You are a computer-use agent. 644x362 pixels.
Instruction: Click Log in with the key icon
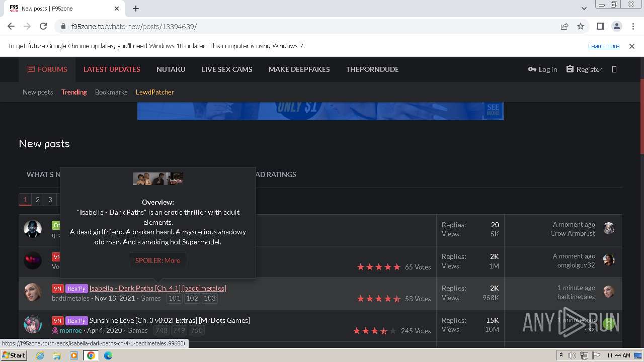pos(542,69)
